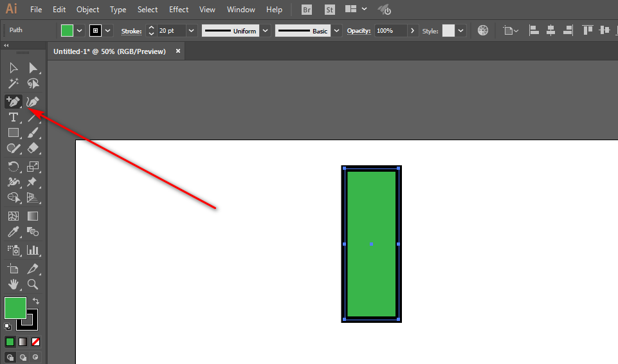This screenshot has height=364, width=618.
Task: Choose the Shape Builder tool
Action: click(x=14, y=197)
